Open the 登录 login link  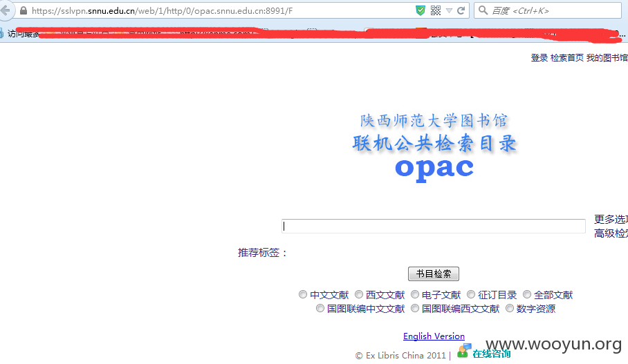click(539, 58)
